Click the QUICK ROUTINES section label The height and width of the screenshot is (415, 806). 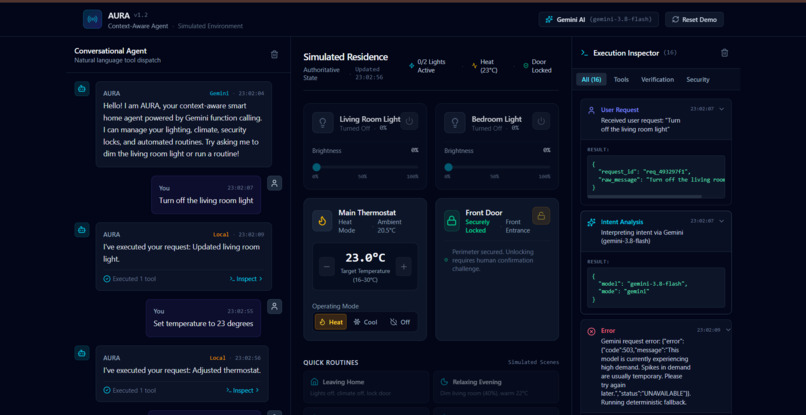click(331, 363)
